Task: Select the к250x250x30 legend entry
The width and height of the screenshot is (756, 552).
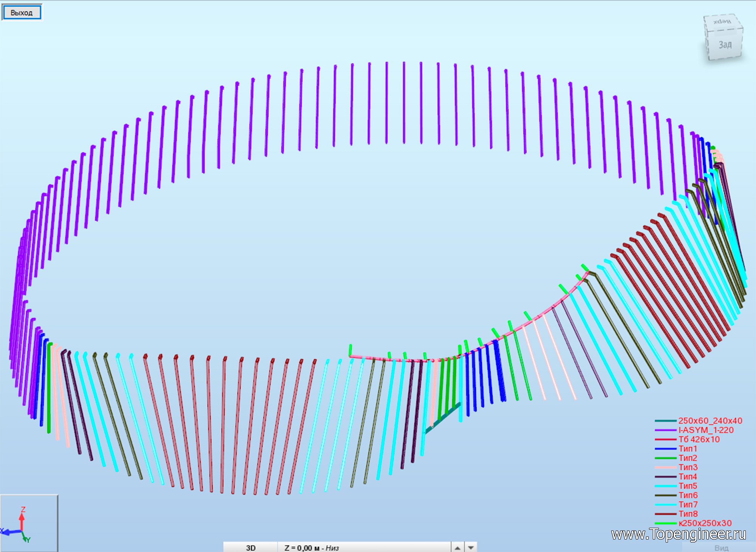Action: (705, 523)
